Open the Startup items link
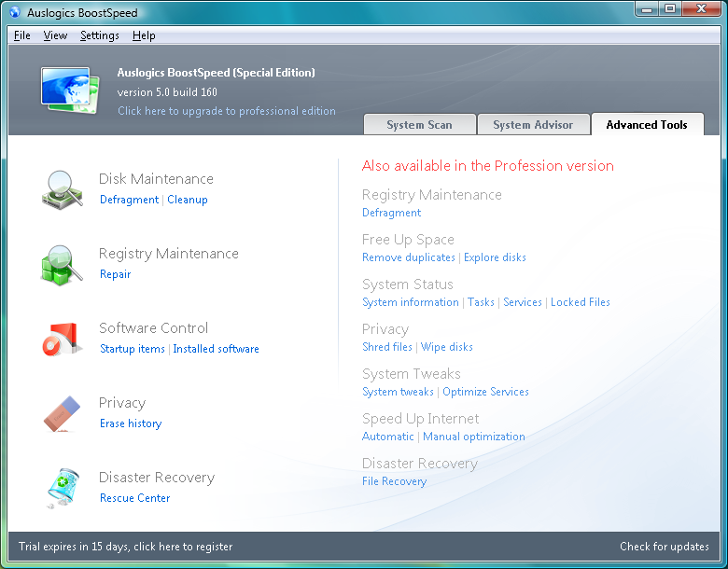728x569 pixels. tap(132, 349)
